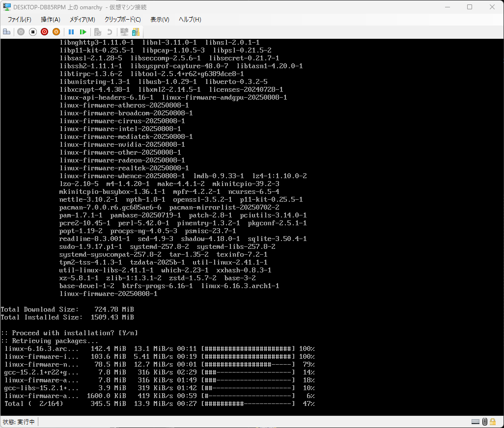Click the linux-firmware-n... 79% progress bar
Screen dimensions: 504x428
click(x=248, y=364)
